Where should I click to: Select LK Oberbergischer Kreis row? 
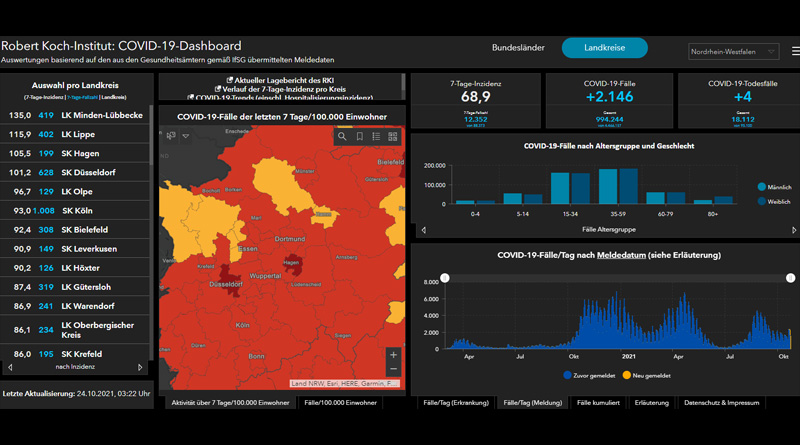click(74, 330)
